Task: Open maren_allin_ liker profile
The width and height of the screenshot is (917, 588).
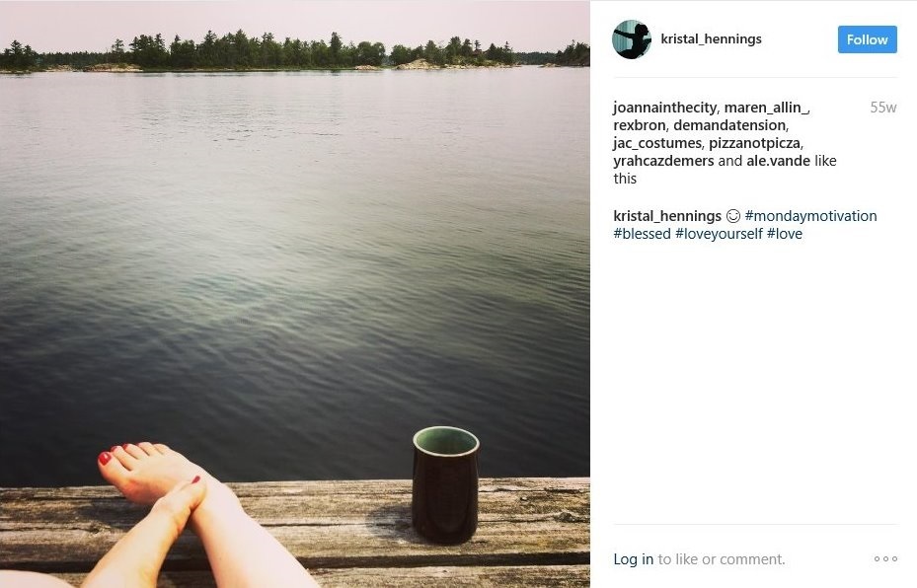Action: point(766,108)
